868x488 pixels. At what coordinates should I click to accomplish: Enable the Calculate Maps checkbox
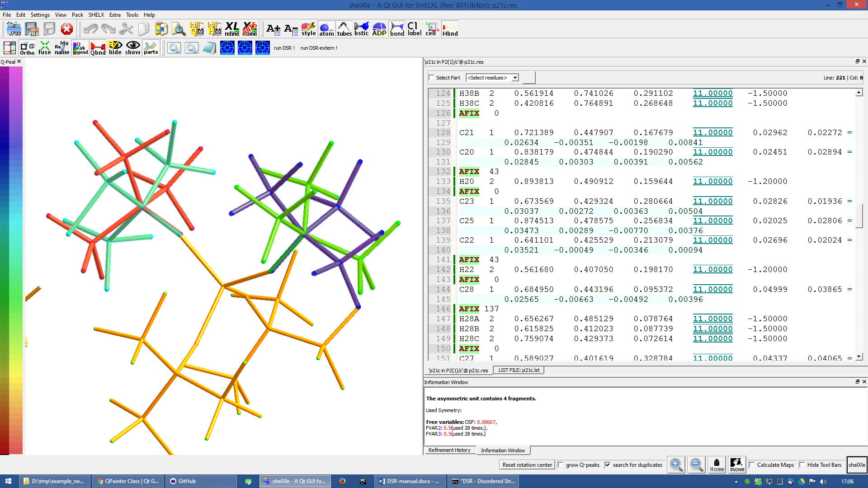(x=752, y=465)
